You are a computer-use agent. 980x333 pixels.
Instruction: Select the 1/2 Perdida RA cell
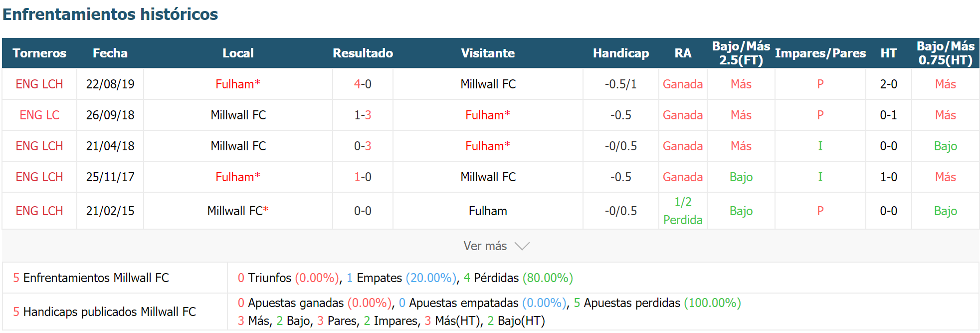click(x=683, y=211)
